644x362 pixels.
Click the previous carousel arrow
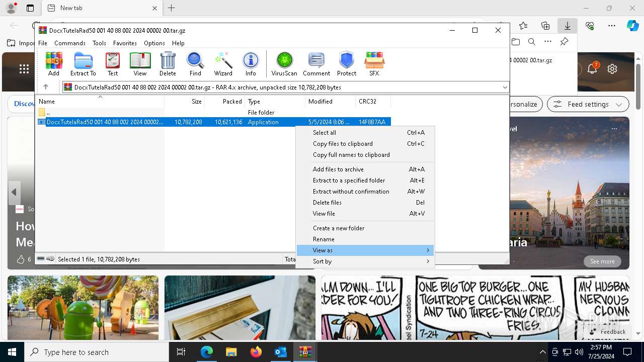pyautogui.click(x=14, y=192)
